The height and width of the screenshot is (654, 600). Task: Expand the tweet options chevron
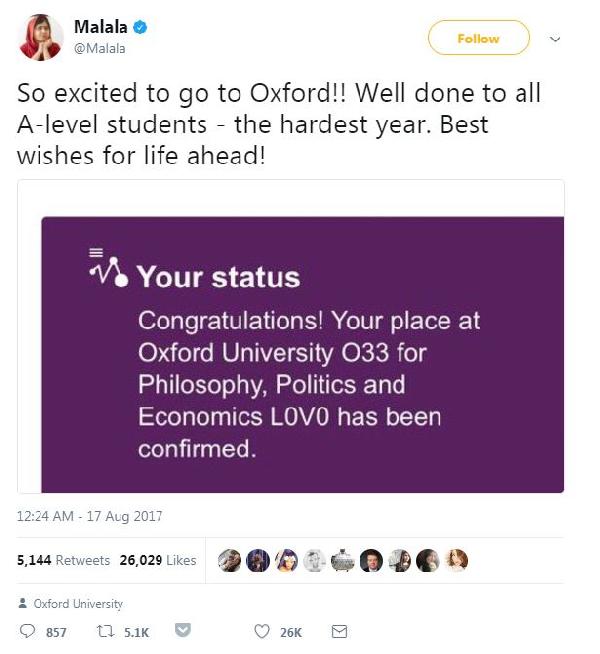point(555,39)
